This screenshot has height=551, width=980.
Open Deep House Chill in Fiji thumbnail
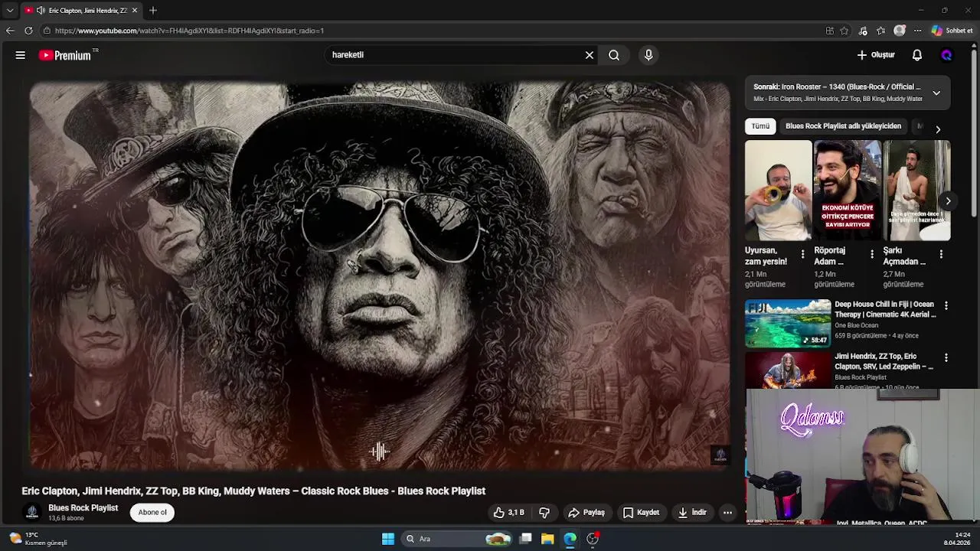tap(788, 323)
